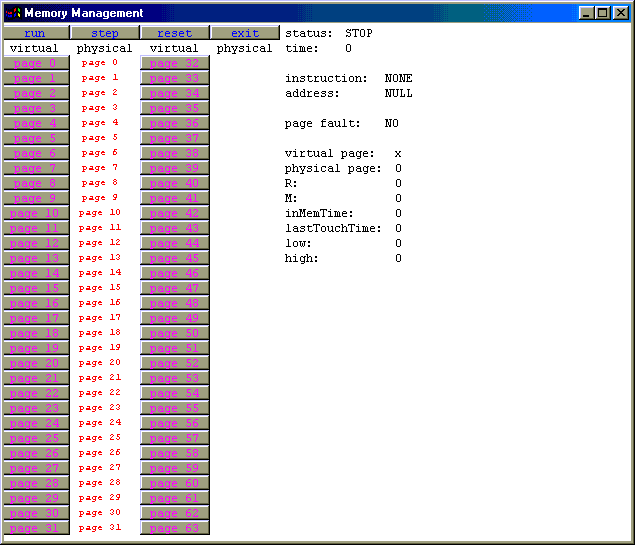Click the page 63 button
The height and width of the screenshot is (545, 635).
coord(175,528)
